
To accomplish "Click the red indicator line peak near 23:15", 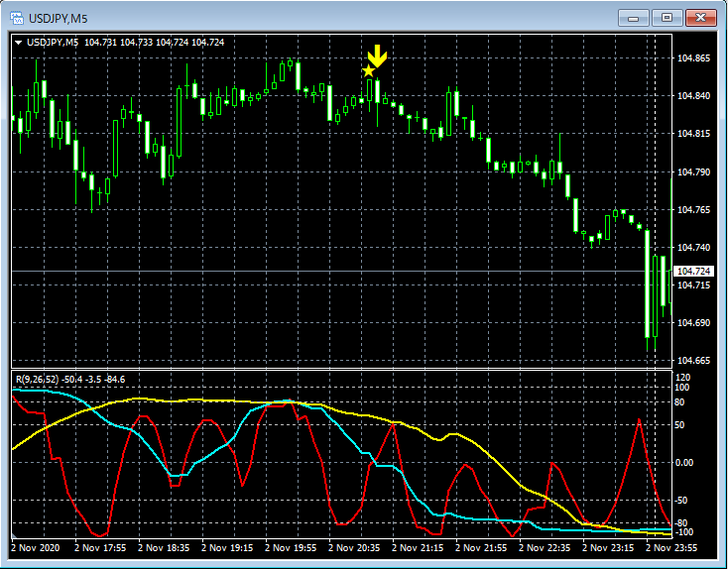I will click(x=640, y=419).
